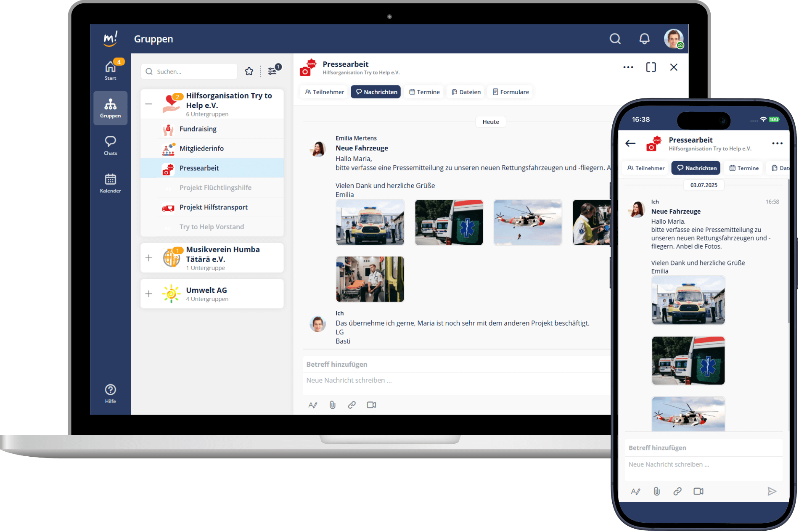Expand the Umwelt AG group

pyautogui.click(x=149, y=294)
